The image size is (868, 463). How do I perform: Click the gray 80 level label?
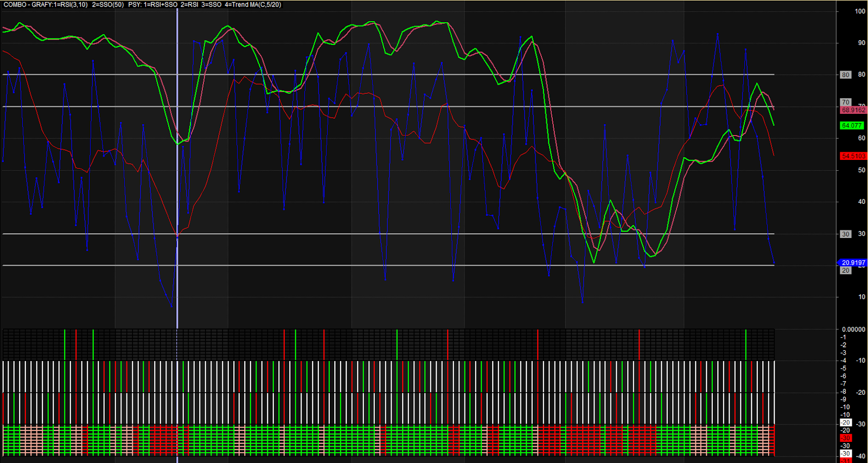pos(846,75)
